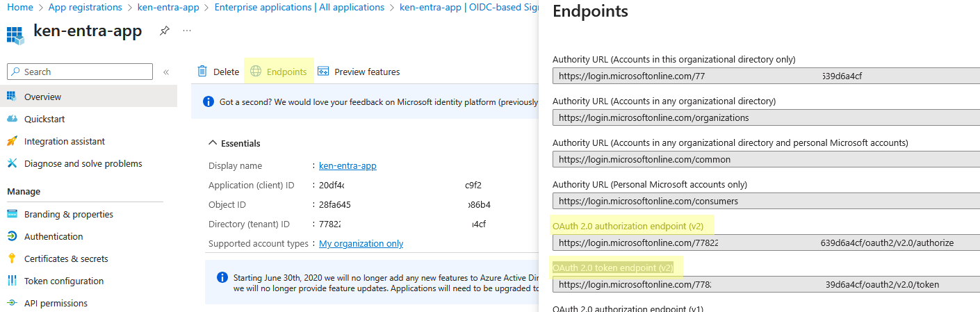Screen dimensions: 980x312
Task: Click the ken-entra-app display name link
Action: [348, 165]
